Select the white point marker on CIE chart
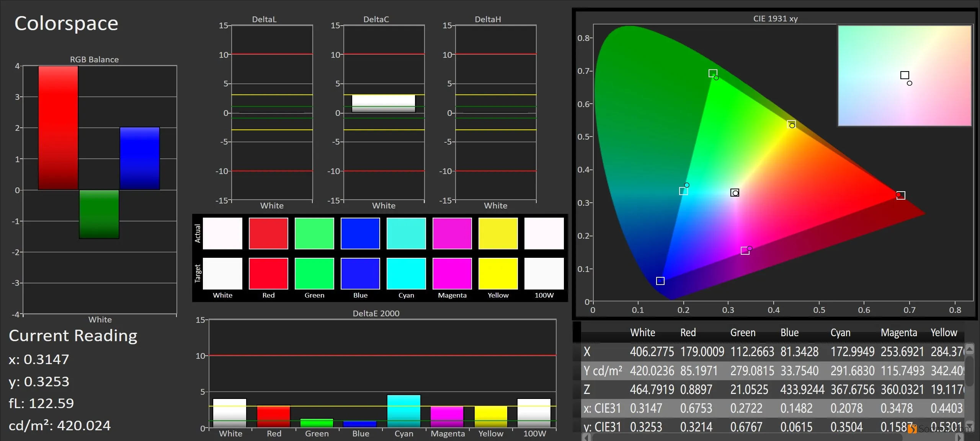Screen dimensions: 980x441 tap(735, 192)
